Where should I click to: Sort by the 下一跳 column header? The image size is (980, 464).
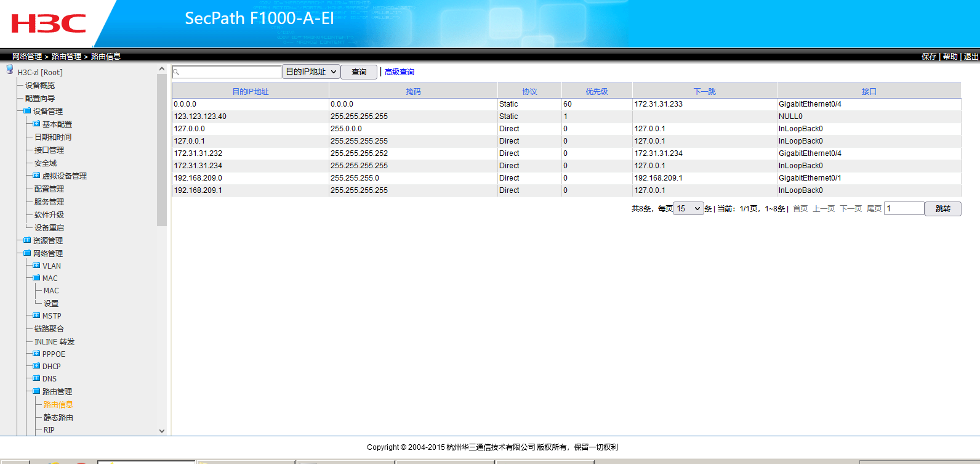(x=705, y=91)
